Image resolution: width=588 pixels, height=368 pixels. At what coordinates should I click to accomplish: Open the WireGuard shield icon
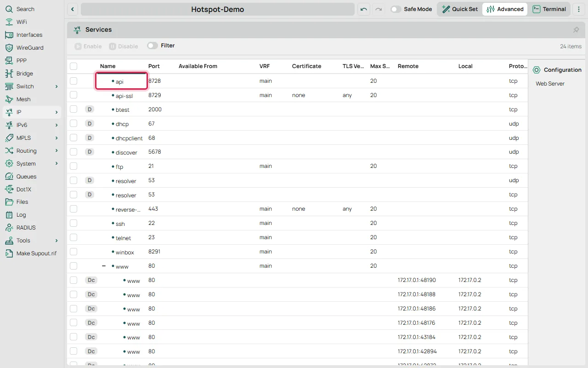9,48
